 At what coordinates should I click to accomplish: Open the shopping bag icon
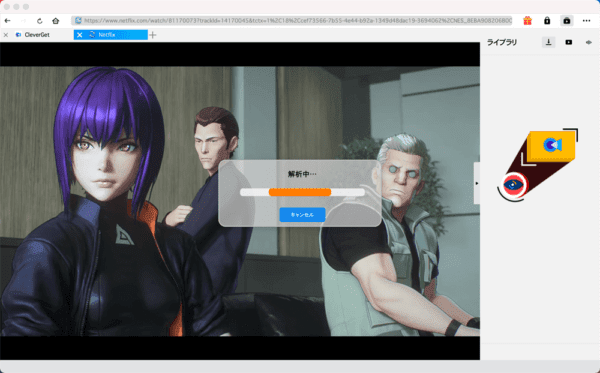[567, 21]
